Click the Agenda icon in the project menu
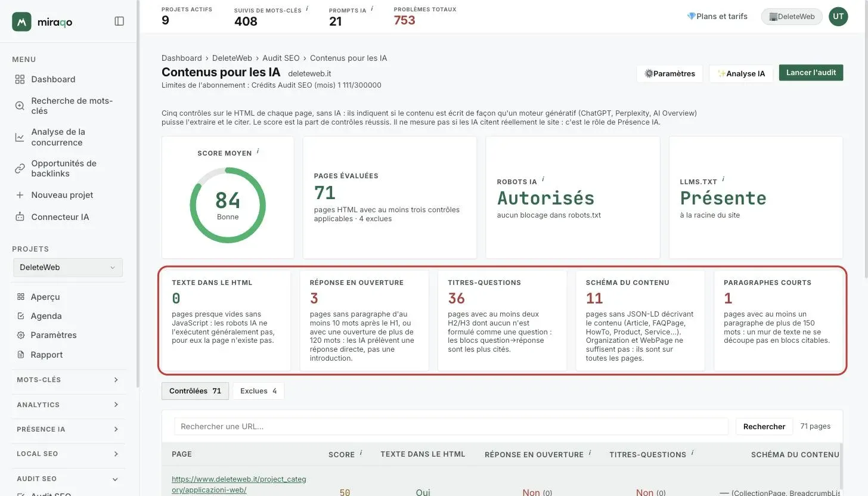 tap(21, 316)
